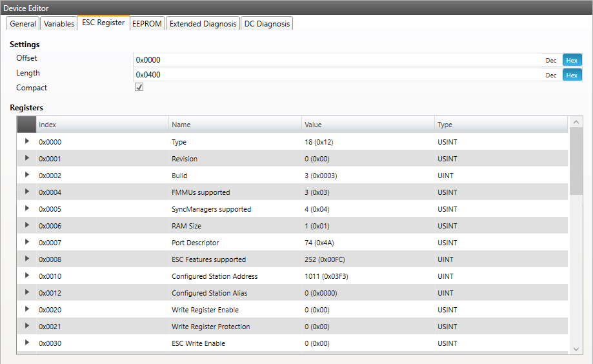Expand the Type register row 0x0000

(x=26, y=141)
